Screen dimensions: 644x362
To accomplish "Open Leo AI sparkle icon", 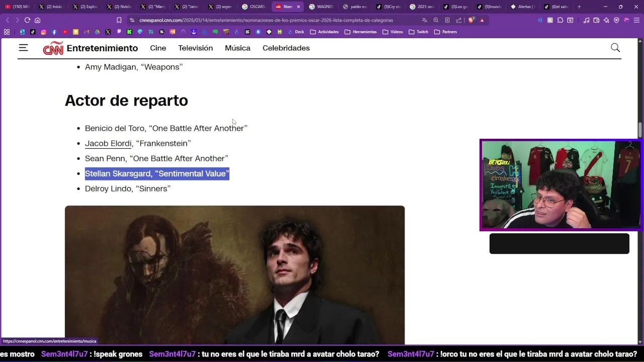I will (x=606, y=20).
